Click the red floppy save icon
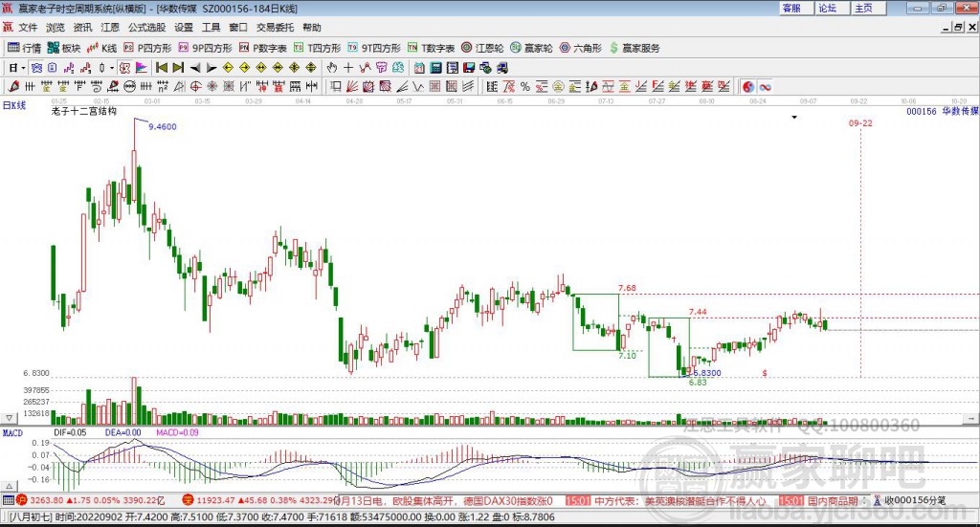 [x=469, y=68]
